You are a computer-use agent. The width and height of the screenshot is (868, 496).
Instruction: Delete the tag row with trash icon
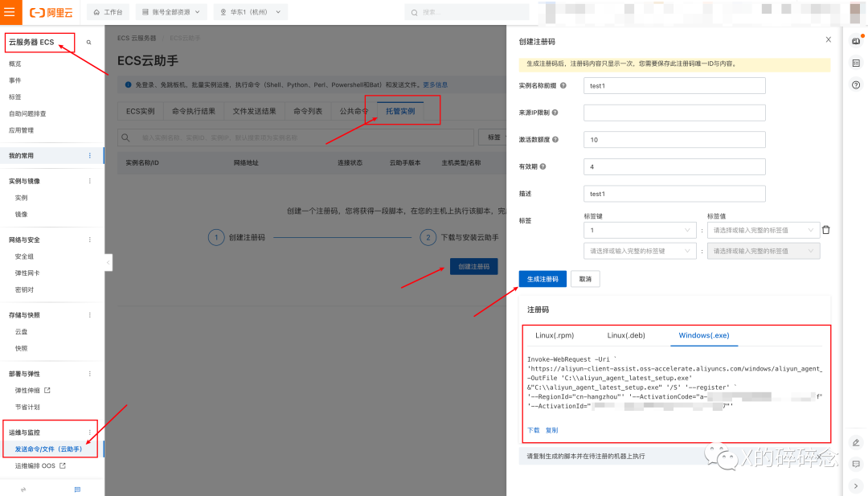point(825,230)
